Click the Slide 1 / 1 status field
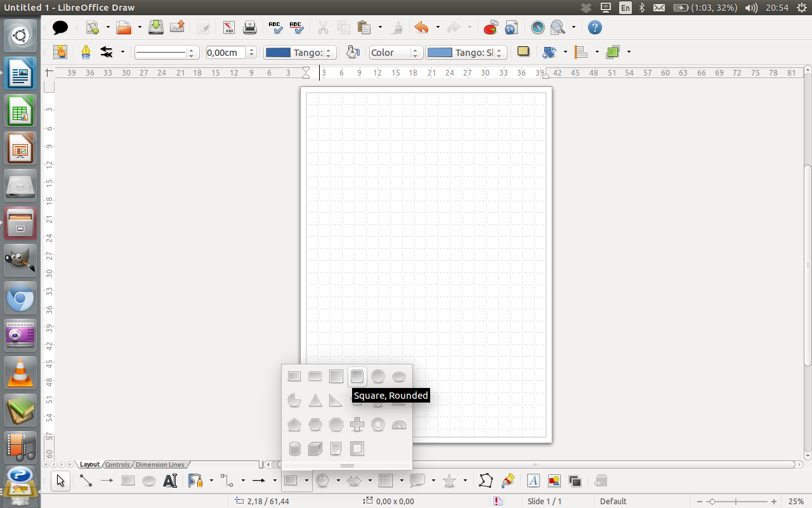812x508 pixels. [544, 502]
